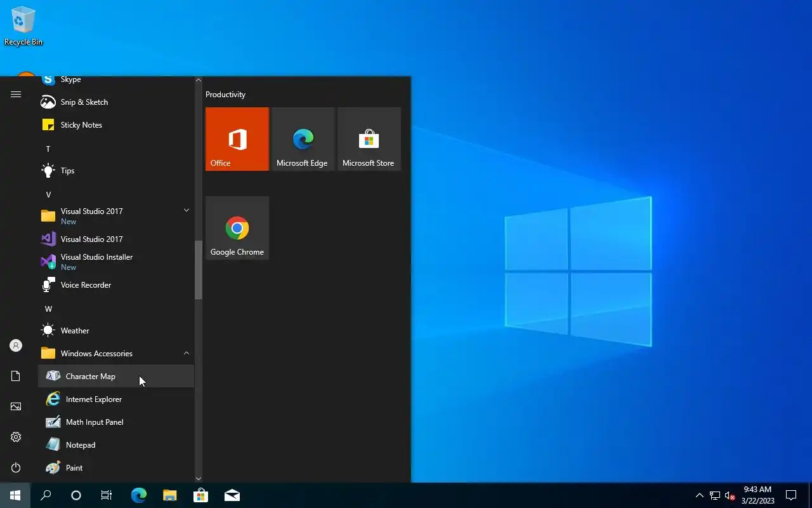Screen dimensions: 812x508
Task: Show hidden tray icons
Action: pos(700,495)
